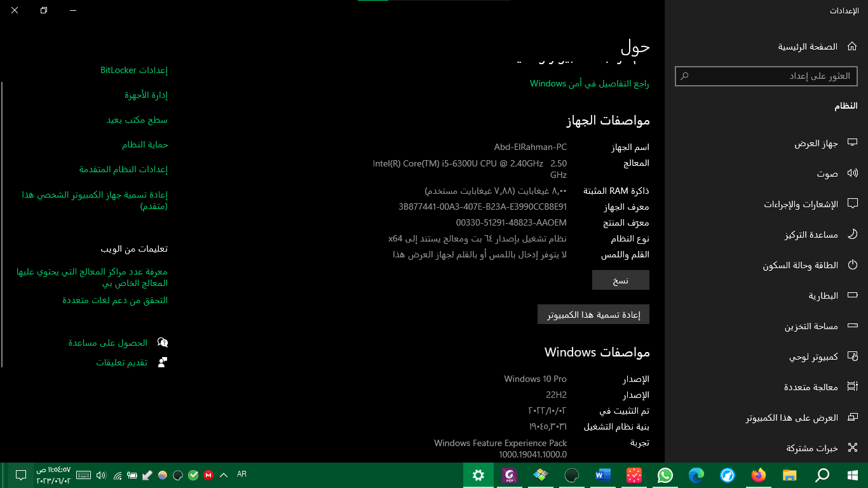
Task: Open سطح مكتب بعيد remote desktop link
Action: pyautogui.click(x=137, y=119)
